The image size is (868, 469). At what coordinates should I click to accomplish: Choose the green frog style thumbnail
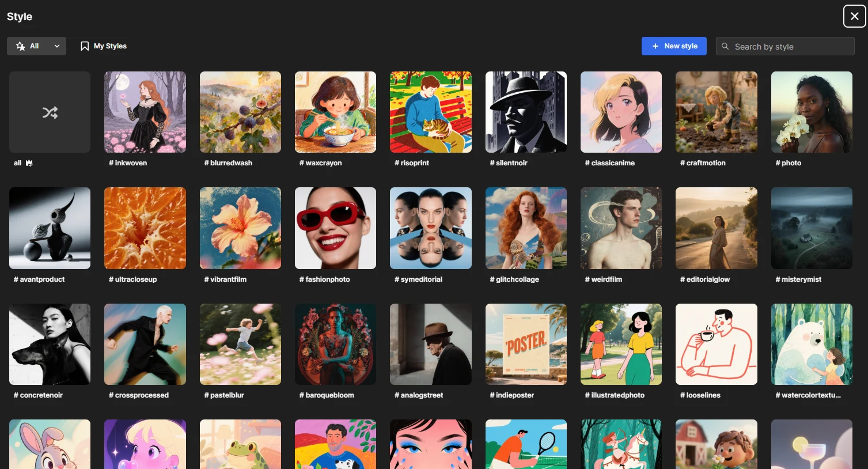pos(240,444)
